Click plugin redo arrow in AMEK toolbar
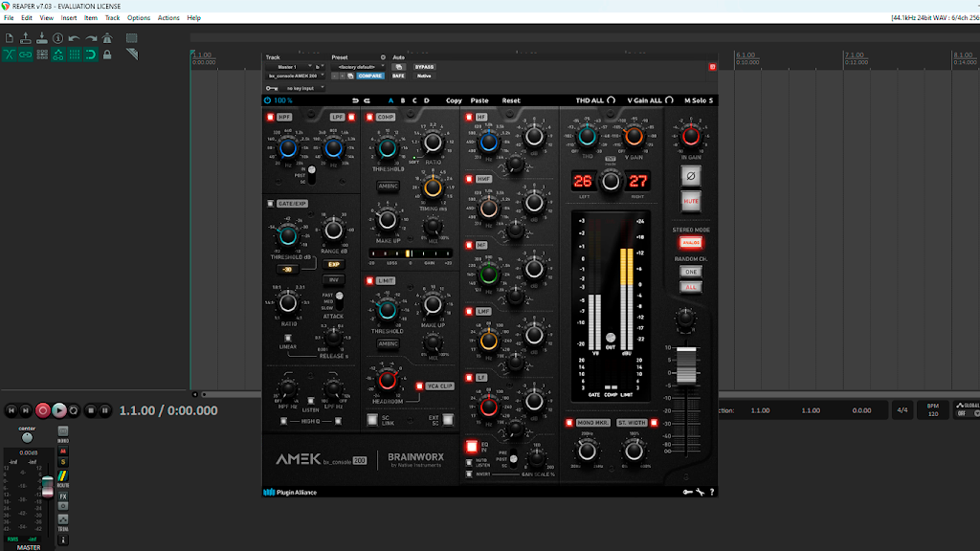Image resolution: width=980 pixels, height=551 pixels. click(x=367, y=100)
